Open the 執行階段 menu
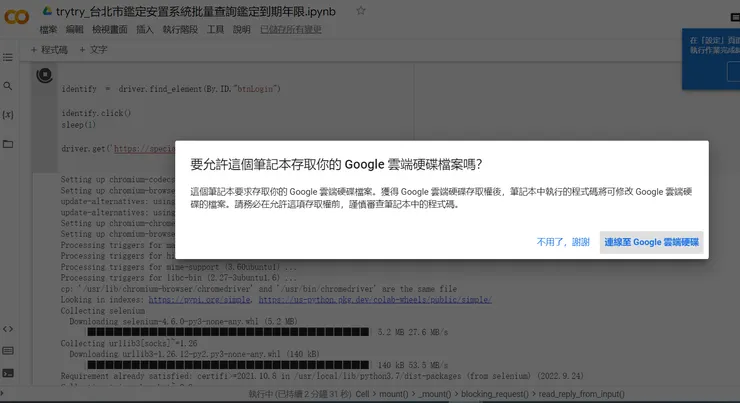This screenshot has width=740, height=403. (x=180, y=30)
